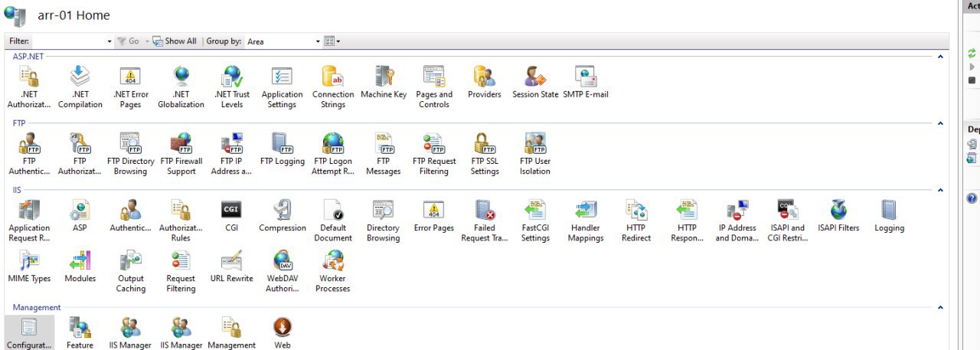Open .NET Error Pages feature
The image size is (980, 350).
point(130,87)
